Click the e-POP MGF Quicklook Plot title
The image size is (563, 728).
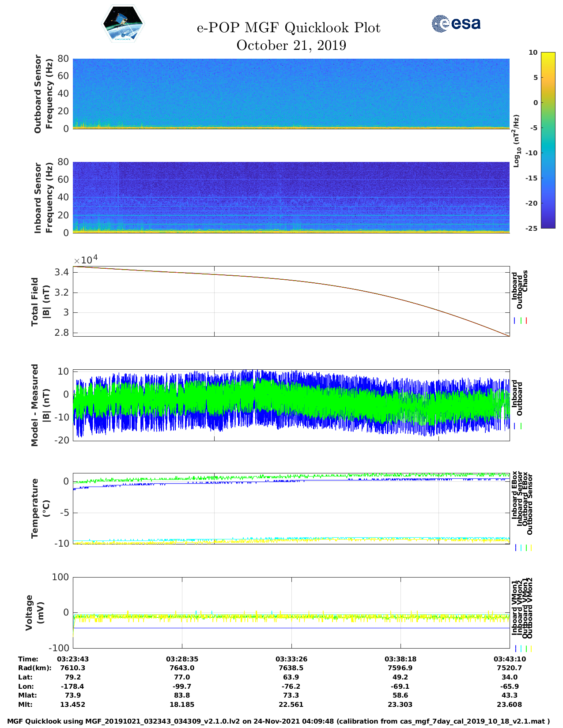click(288, 28)
